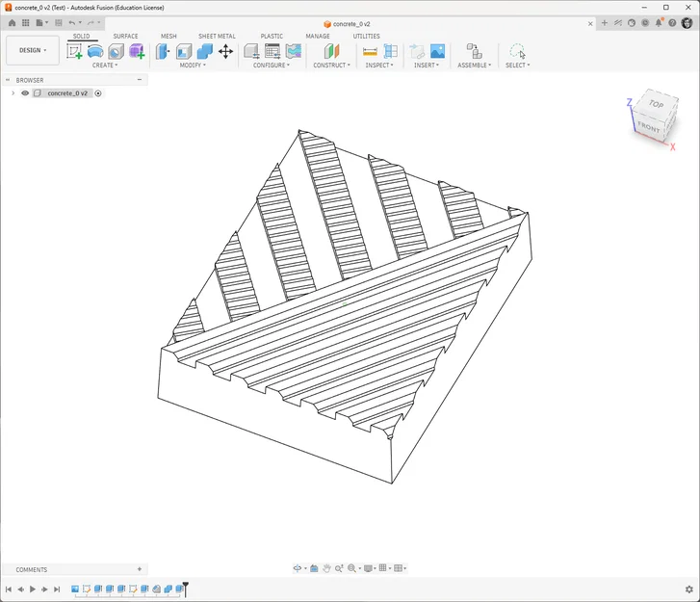Image resolution: width=700 pixels, height=602 pixels.
Task: Select the Combine tool icon
Action: pyautogui.click(x=205, y=51)
